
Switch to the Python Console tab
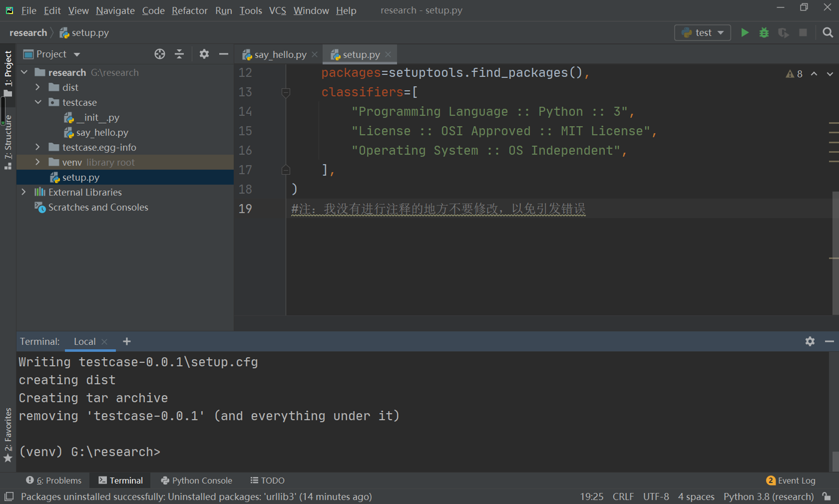(196, 480)
